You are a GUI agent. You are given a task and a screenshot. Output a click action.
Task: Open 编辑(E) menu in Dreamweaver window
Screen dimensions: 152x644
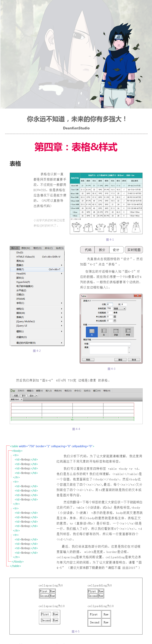pyautogui.click(x=30, y=391)
